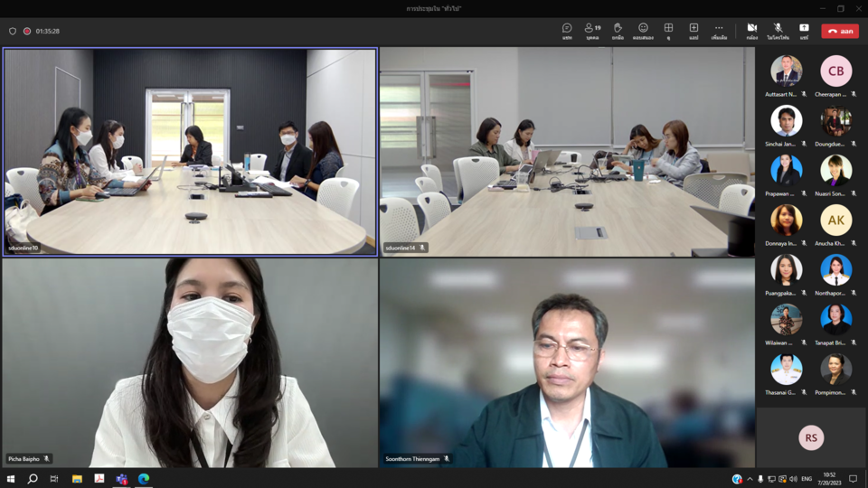Open the RS participant tile
The height and width of the screenshot is (488, 868).
(811, 437)
